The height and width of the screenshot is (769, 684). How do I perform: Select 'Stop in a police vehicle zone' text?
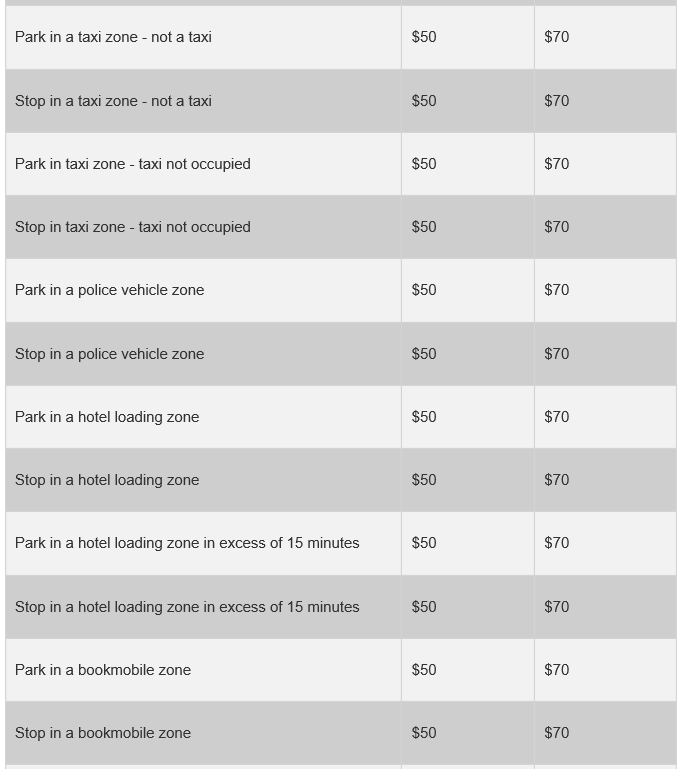coord(109,354)
